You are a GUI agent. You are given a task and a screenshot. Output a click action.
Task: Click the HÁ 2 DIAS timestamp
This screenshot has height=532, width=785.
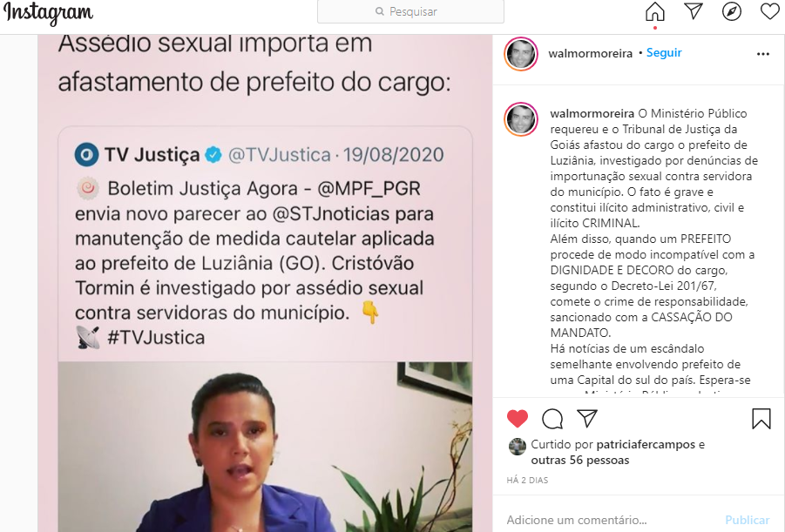[527, 481]
